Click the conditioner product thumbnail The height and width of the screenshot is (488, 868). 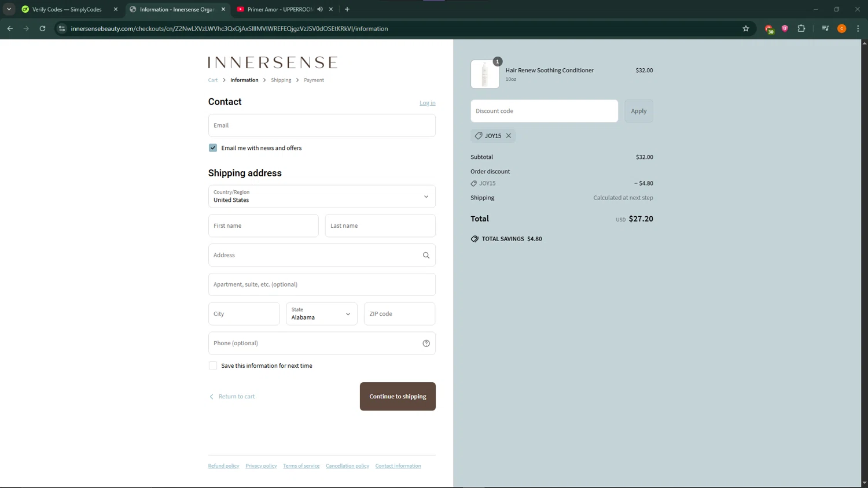[485, 74]
